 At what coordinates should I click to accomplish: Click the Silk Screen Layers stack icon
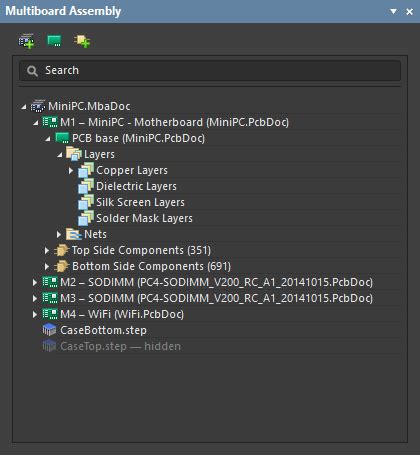coord(86,202)
